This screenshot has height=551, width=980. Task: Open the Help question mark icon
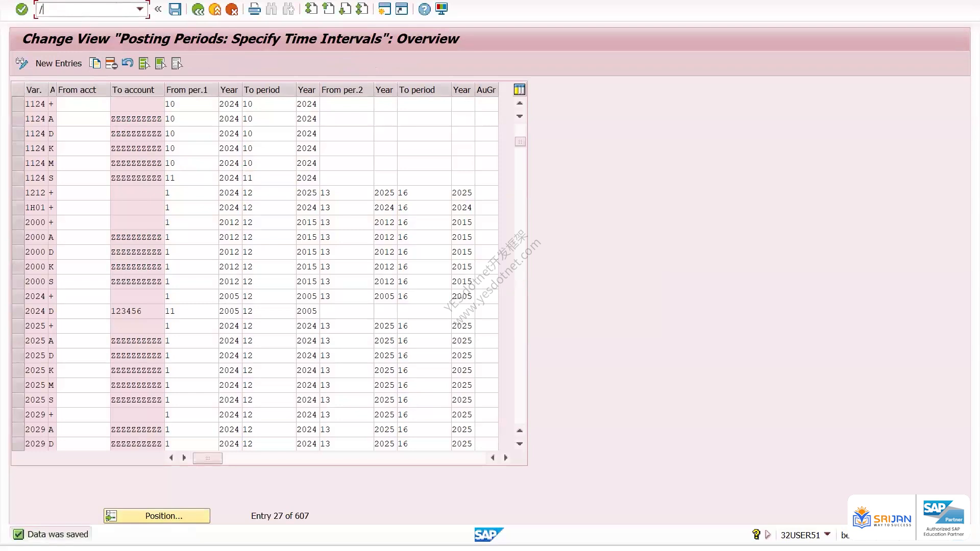pos(424,9)
